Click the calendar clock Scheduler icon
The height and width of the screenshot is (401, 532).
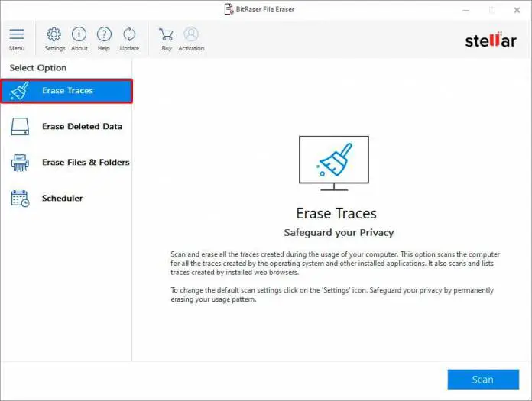(20, 199)
